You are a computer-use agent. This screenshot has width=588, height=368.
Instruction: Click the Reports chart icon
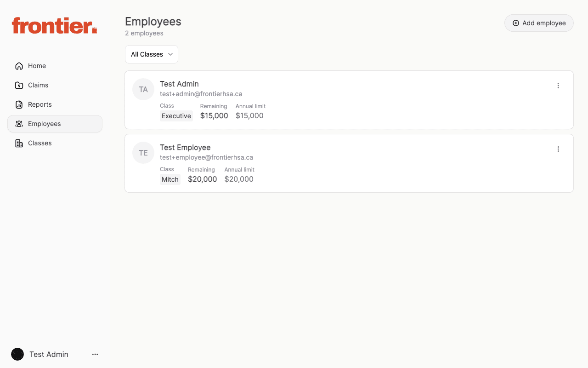point(18,104)
